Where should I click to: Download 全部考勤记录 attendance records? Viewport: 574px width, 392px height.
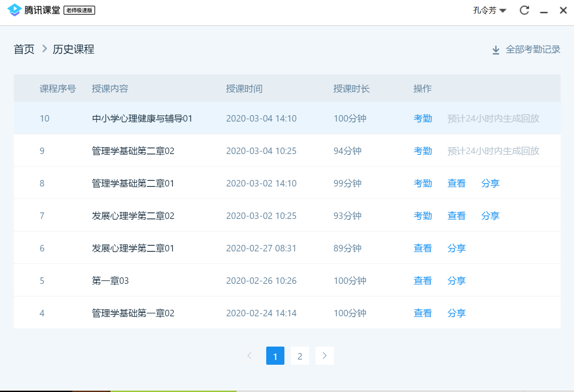pyautogui.click(x=533, y=50)
